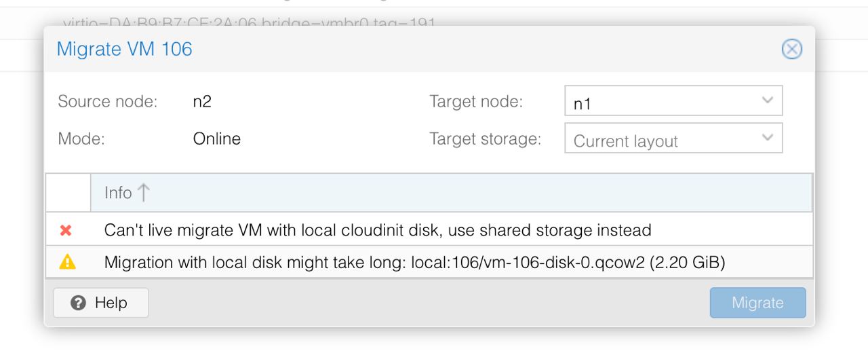Close the Migrate VM 106 dialog

791,50
